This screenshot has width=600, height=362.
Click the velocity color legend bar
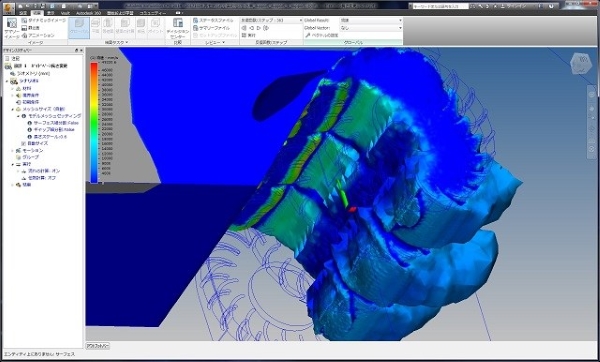(94, 123)
